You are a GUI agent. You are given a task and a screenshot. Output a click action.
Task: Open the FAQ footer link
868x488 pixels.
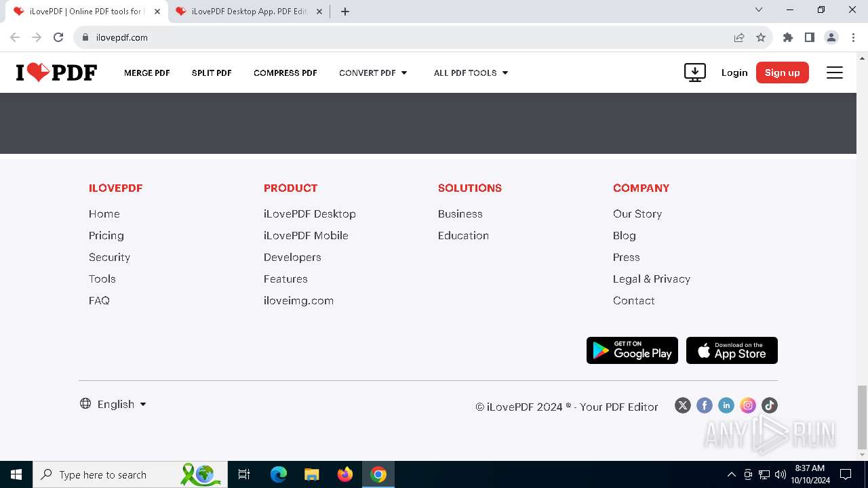(99, 300)
